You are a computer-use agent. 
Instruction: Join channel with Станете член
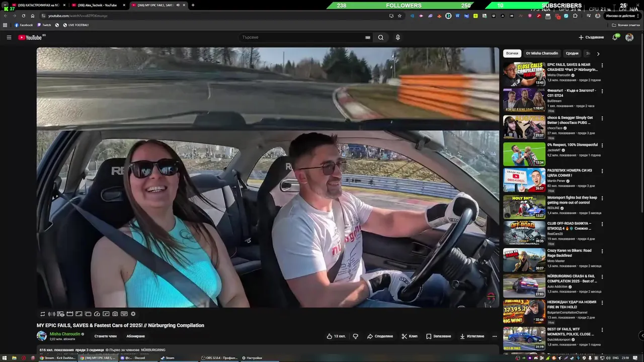[105, 336]
